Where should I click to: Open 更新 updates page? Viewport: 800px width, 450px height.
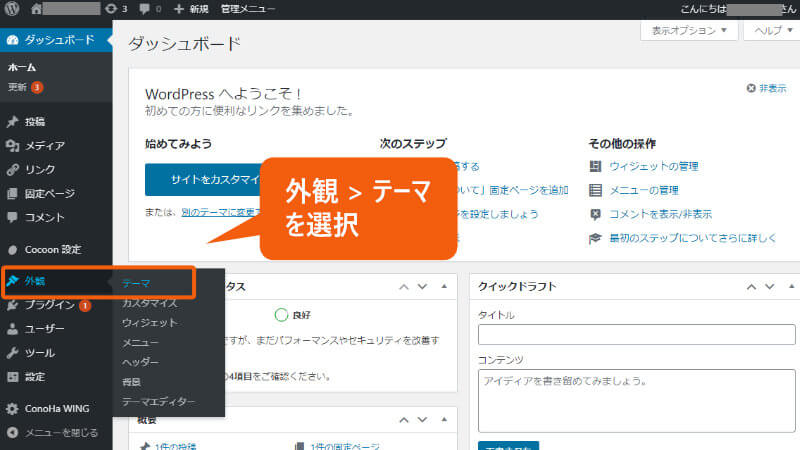point(25,87)
